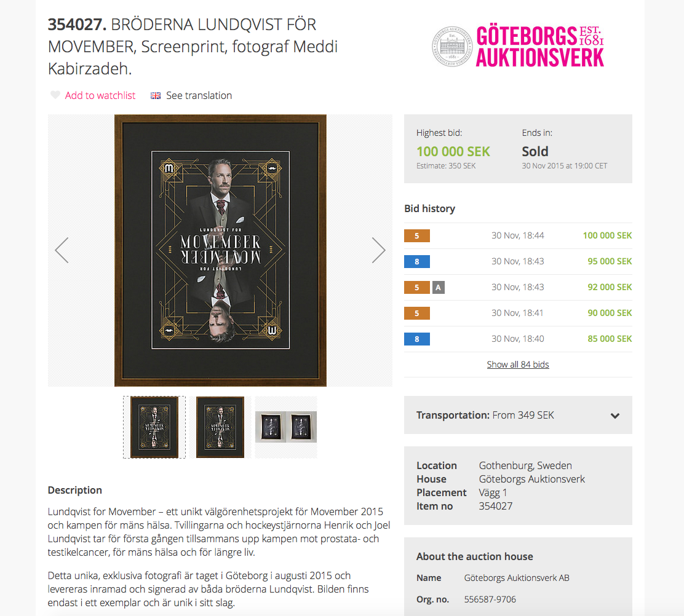Viewport: 684px width, 616px height.
Task: Open Transportation: From 349 SEK panel
Action: coord(518,415)
